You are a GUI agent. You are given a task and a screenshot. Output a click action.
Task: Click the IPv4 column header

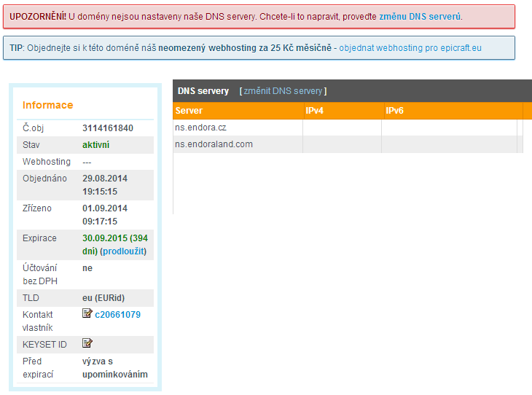pos(314,111)
